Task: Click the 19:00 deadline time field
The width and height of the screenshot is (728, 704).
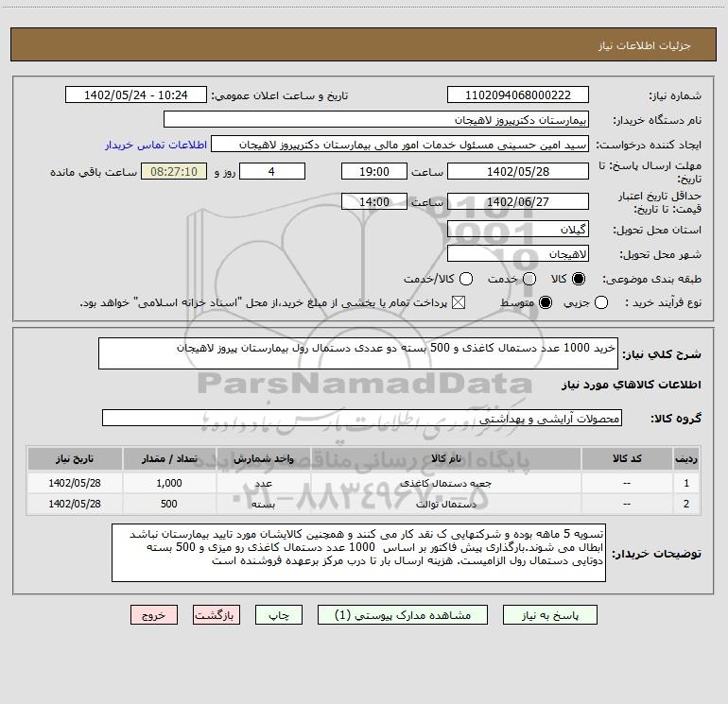Action: coord(374,171)
